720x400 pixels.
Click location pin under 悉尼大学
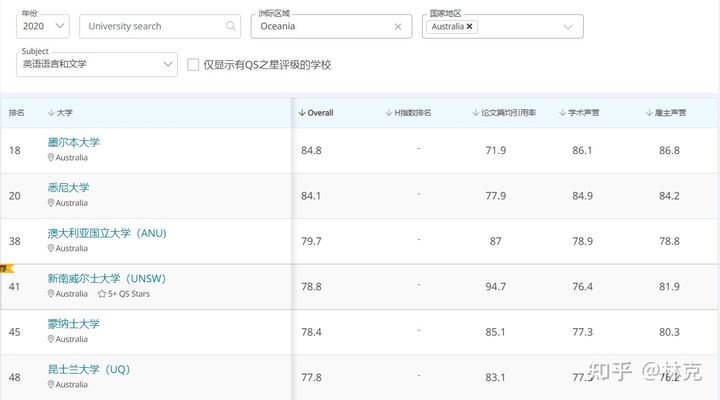coord(51,203)
